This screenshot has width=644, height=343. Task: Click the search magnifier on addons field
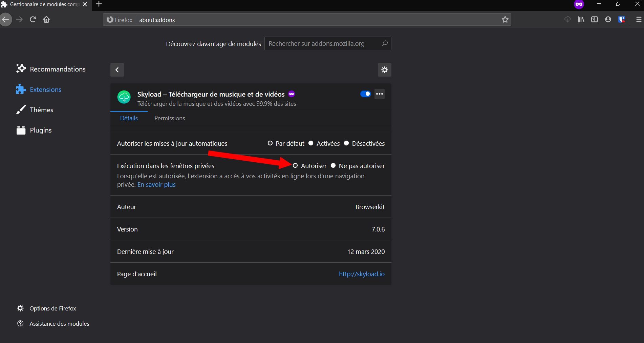pos(385,43)
